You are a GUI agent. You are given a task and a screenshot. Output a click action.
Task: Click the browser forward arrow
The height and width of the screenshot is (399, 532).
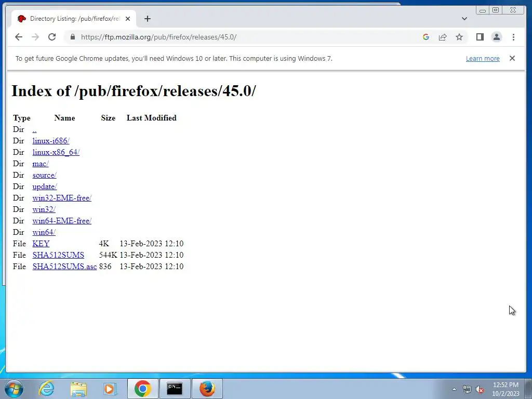click(35, 37)
